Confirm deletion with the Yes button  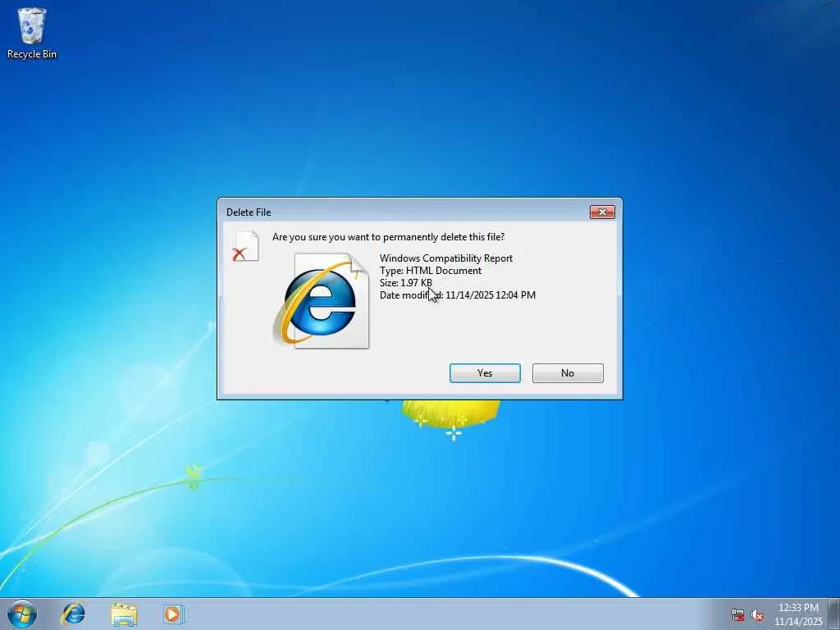(485, 373)
